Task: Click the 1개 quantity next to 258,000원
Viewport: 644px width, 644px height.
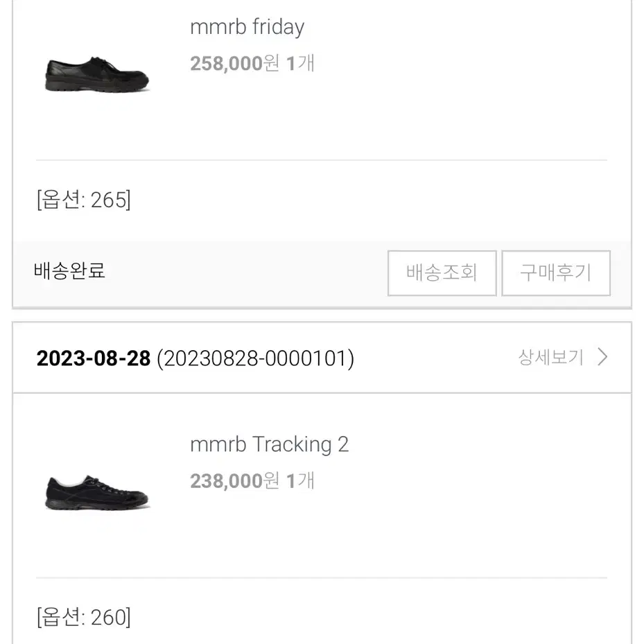Action: (x=300, y=63)
